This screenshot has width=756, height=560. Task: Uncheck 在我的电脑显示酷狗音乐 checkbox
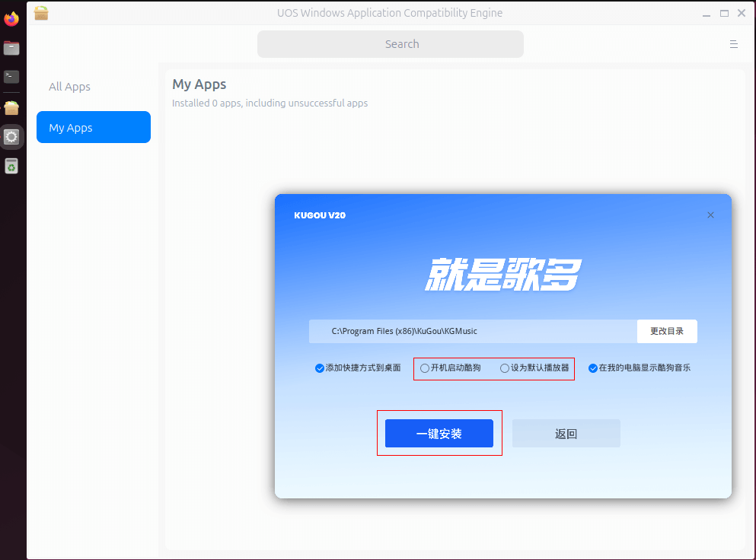[x=593, y=368]
